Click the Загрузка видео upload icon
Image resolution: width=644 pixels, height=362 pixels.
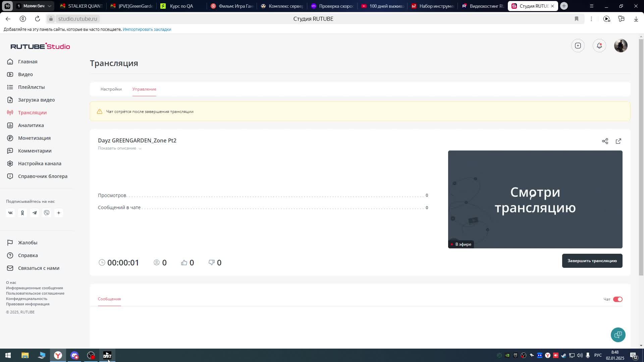pyautogui.click(x=10, y=100)
